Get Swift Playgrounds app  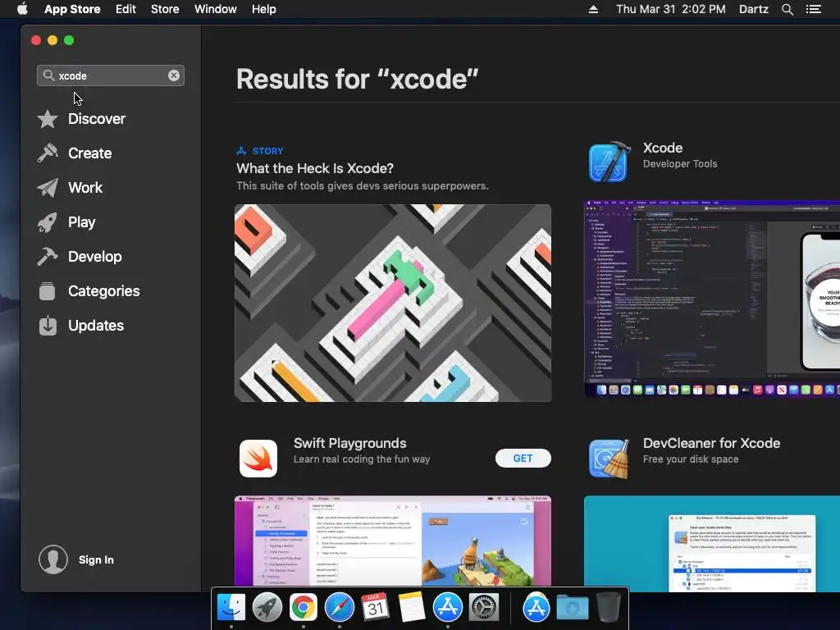pos(523,458)
